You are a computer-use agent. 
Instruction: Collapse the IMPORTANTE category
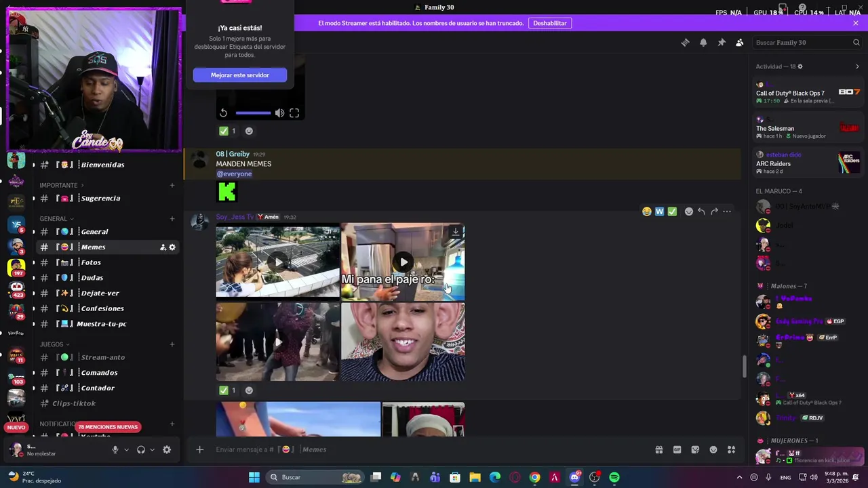(62, 185)
